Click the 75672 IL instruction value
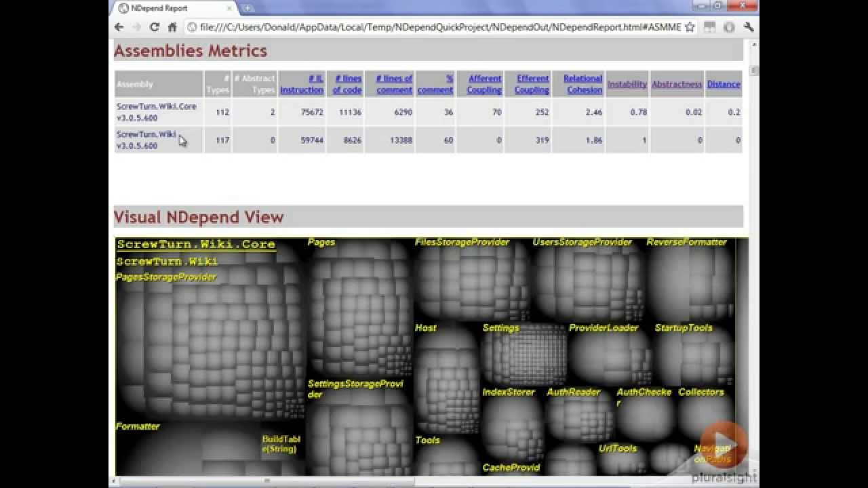Screen dimensions: 868x488 312,112
